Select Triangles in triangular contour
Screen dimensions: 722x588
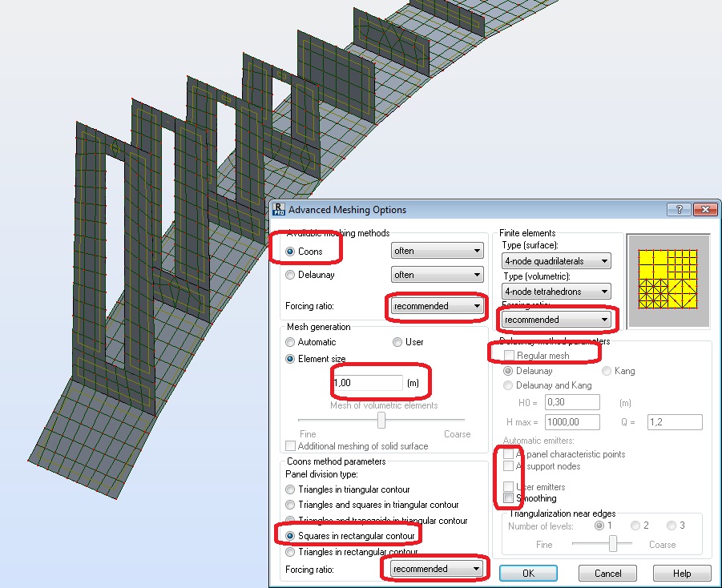290,488
